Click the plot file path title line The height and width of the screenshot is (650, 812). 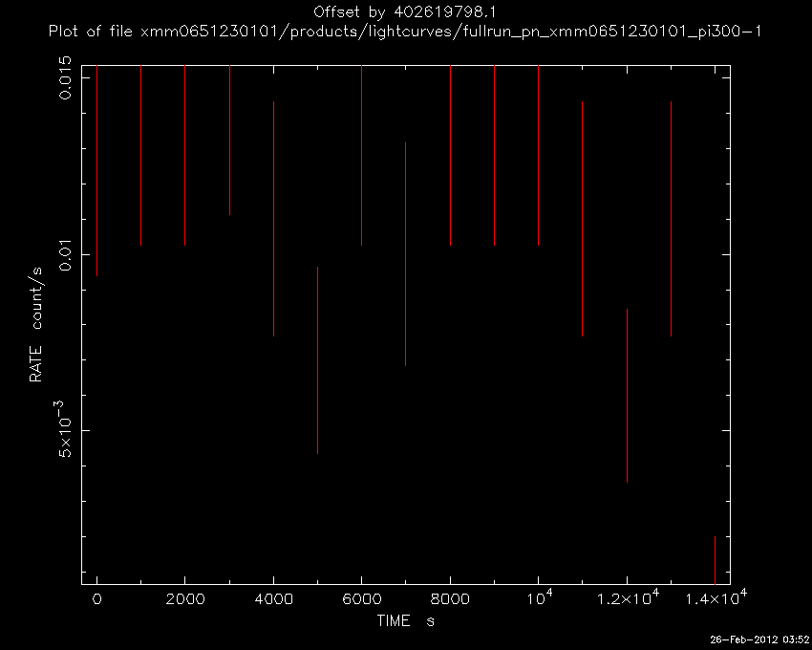tap(405, 32)
